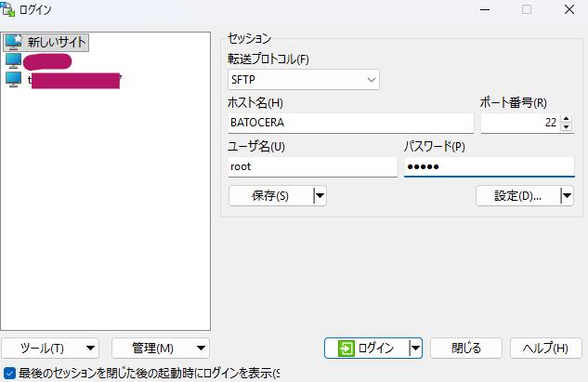Click the second saved site computer icon
Image resolution: width=588 pixels, height=382 pixels.
[13, 80]
